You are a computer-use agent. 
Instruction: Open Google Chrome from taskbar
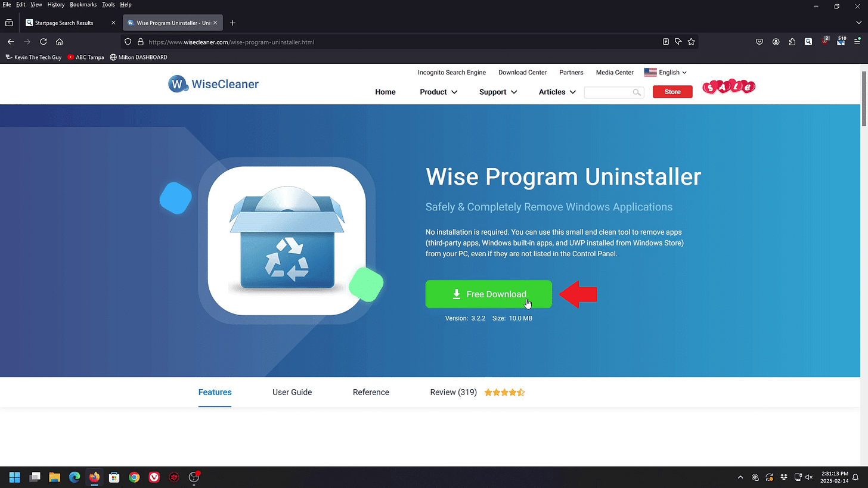pyautogui.click(x=134, y=477)
